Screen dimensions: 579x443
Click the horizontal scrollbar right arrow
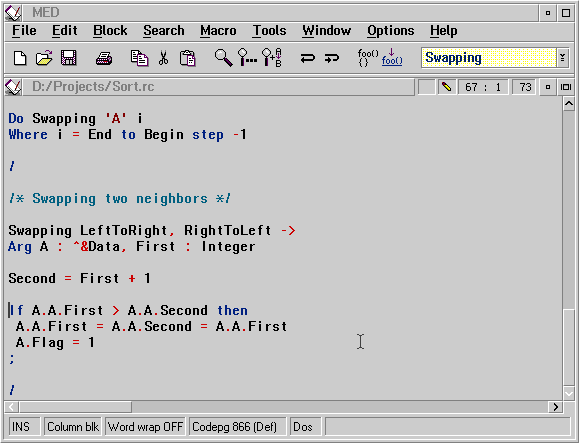tap(555, 407)
